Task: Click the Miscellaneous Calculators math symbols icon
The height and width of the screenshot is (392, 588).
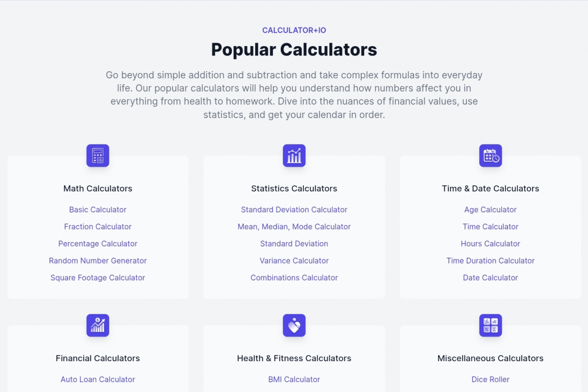Action: point(490,325)
